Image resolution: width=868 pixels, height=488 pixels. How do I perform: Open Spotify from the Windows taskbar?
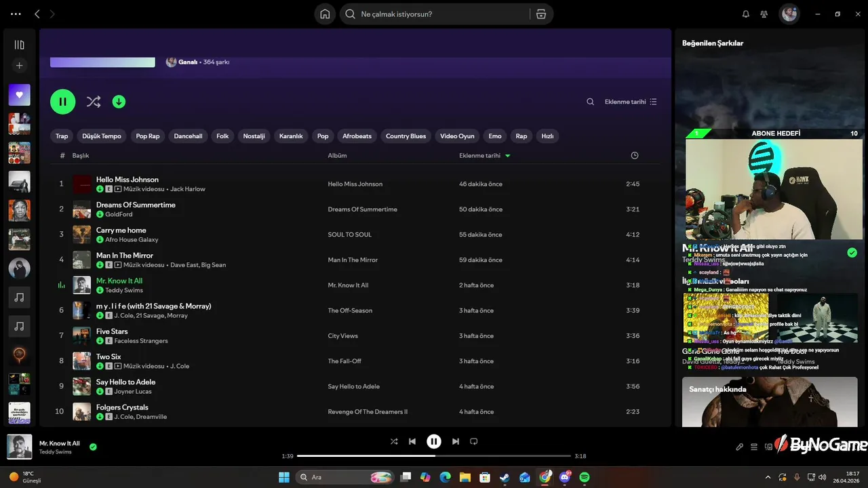click(x=585, y=477)
